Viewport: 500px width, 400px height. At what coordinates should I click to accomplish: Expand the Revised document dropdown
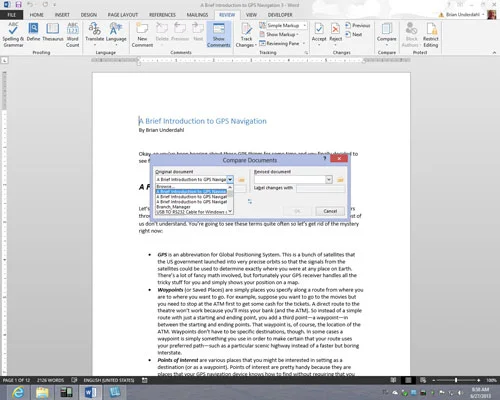click(329, 180)
